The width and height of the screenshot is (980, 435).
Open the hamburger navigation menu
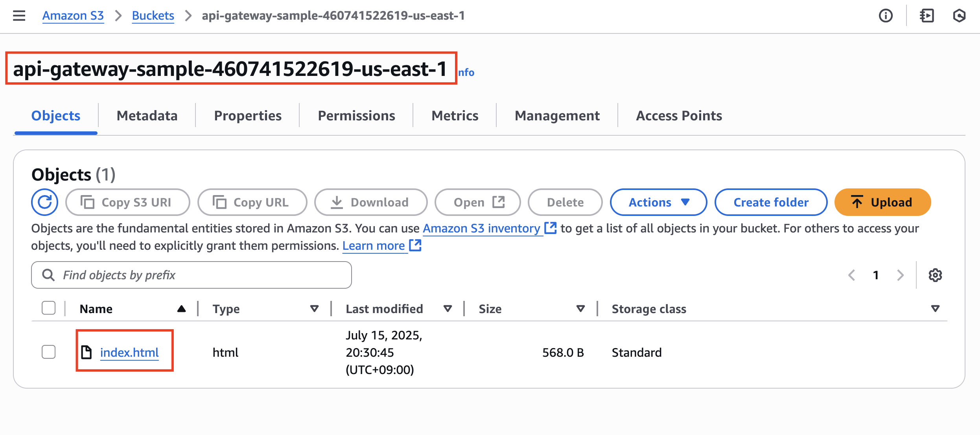tap(19, 16)
